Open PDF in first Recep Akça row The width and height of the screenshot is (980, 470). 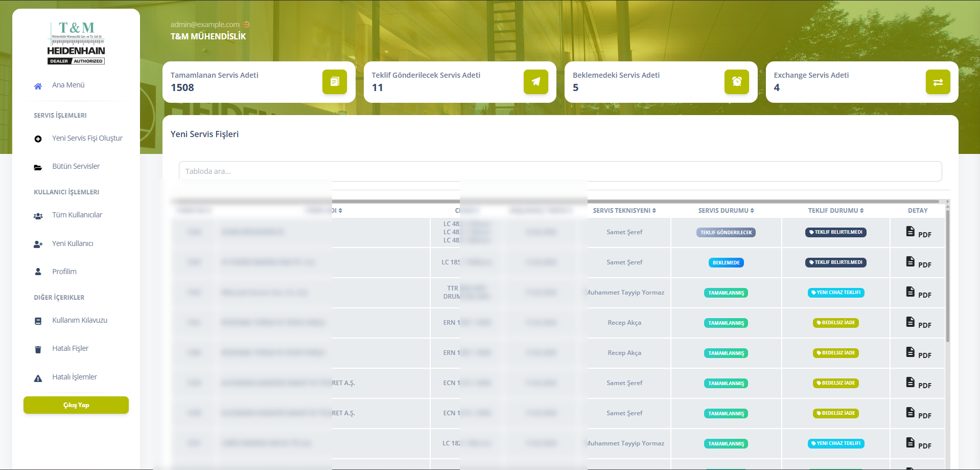pyautogui.click(x=911, y=322)
